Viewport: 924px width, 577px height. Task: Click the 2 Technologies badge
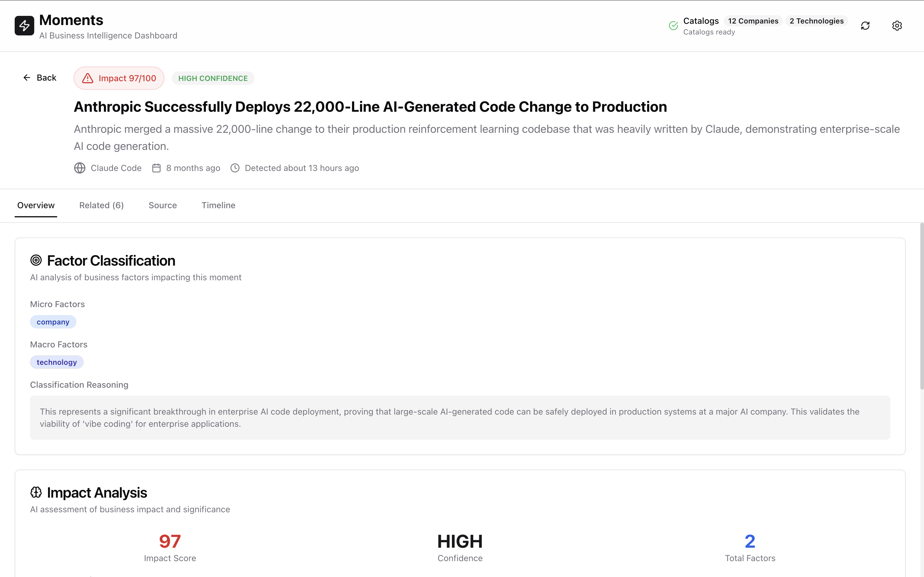[x=816, y=21]
